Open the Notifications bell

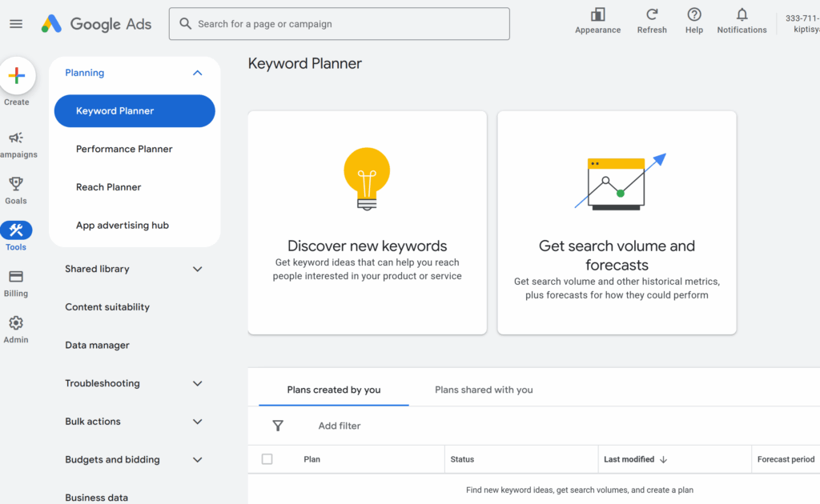click(x=742, y=14)
